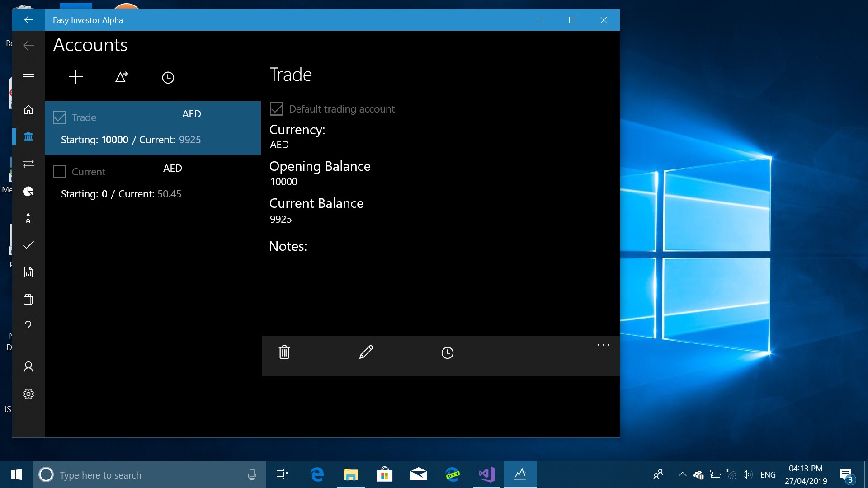Toggle Default trading account checkbox
The width and height of the screenshot is (868, 488).
[277, 109]
